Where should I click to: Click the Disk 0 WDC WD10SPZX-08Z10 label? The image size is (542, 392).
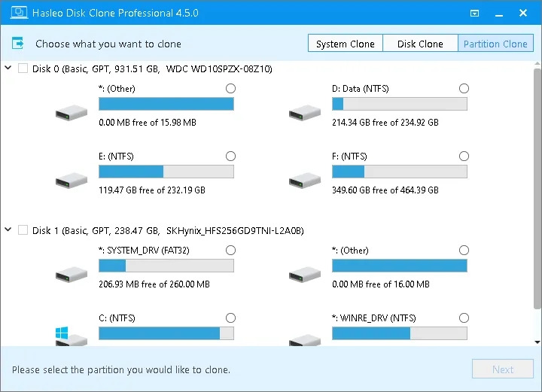click(x=152, y=68)
